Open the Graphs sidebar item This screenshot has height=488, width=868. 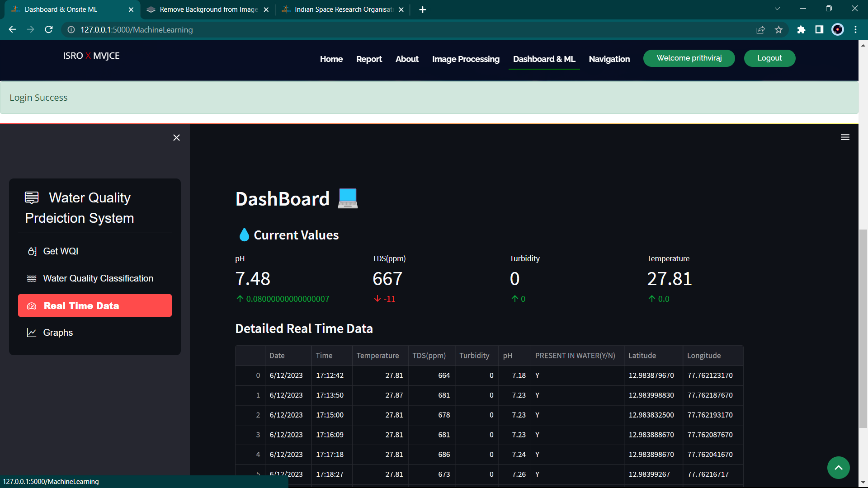(95, 333)
